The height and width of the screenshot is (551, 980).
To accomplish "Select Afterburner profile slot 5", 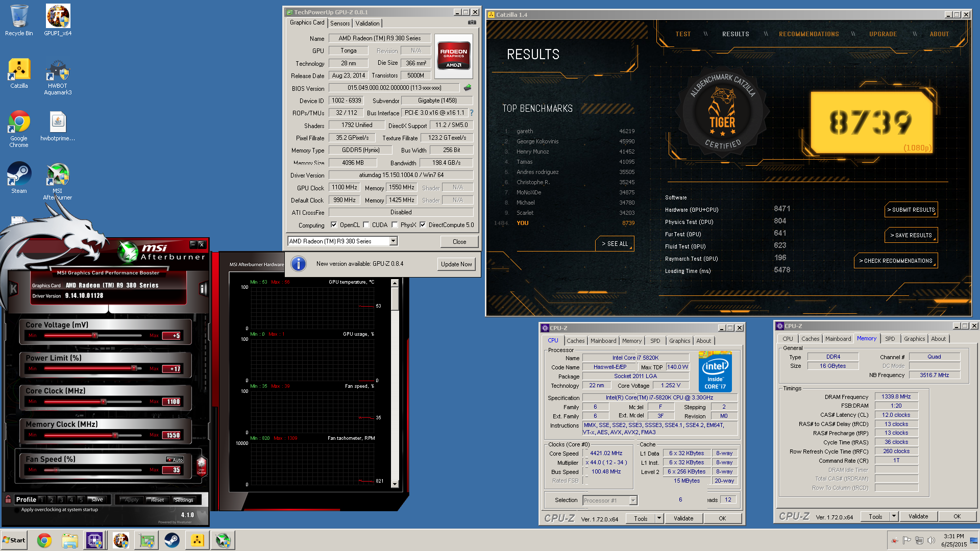I will (x=81, y=499).
